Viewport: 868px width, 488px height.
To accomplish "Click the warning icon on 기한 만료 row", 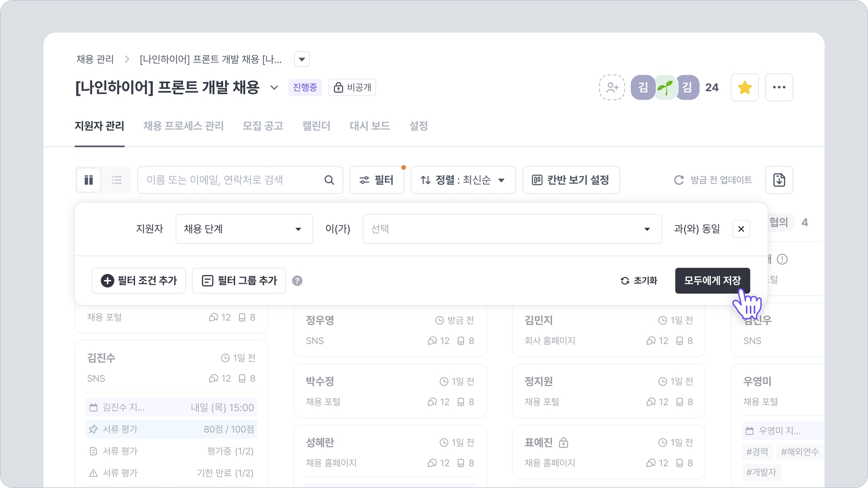I will [93, 473].
